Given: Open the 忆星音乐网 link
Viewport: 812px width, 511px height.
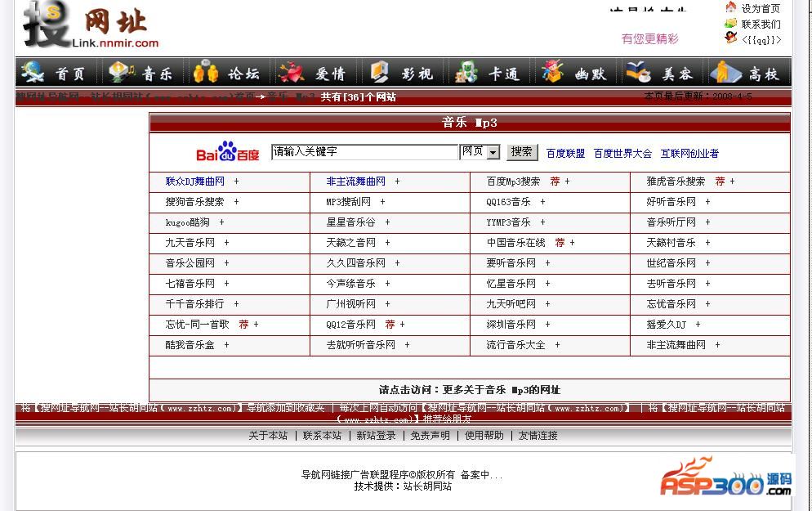Looking at the screenshot, I should pyautogui.click(x=511, y=284).
